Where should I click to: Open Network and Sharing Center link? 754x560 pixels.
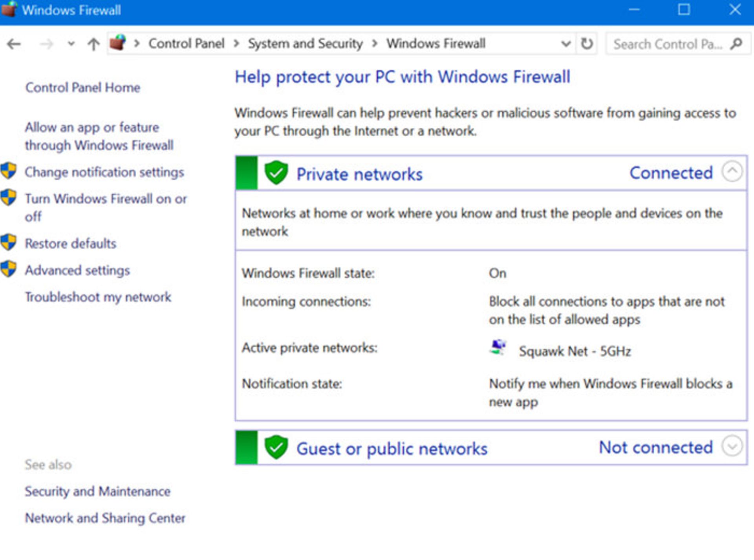pyautogui.click(x=105, y=518)
